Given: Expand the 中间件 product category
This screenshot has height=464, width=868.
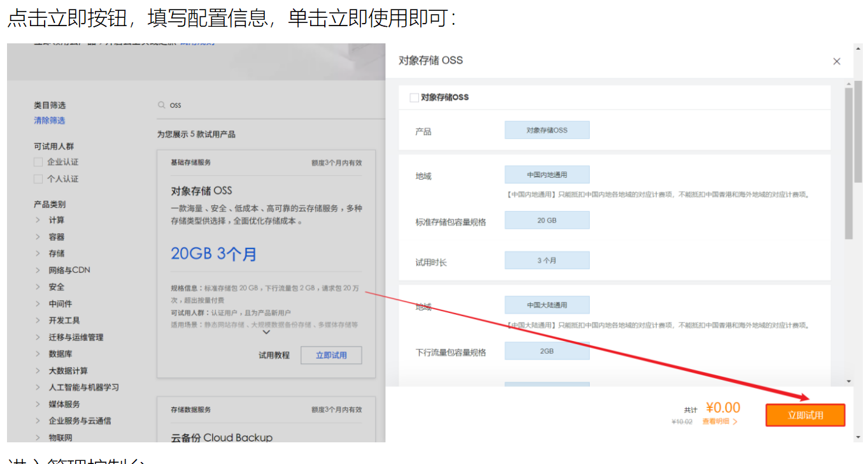Looking at the screenshot, I should [x=38, y=303].
